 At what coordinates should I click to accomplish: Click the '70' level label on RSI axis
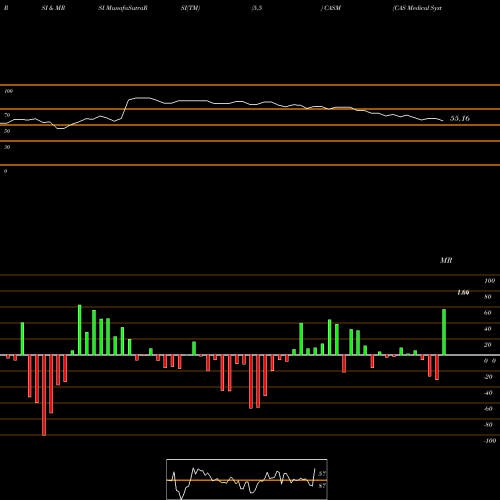pyautogui.click(x=7, y=115)
